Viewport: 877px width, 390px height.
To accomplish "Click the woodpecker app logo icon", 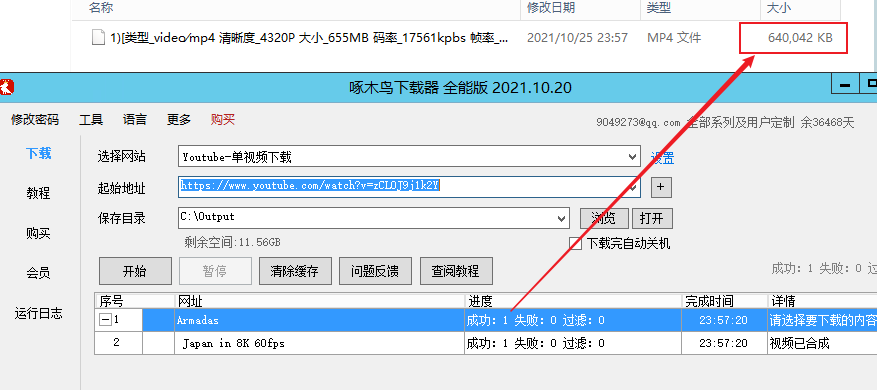I will [x=6, y=87].
